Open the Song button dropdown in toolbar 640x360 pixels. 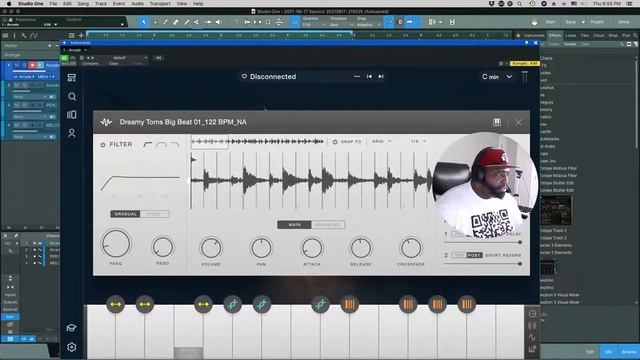coord(583,22)
